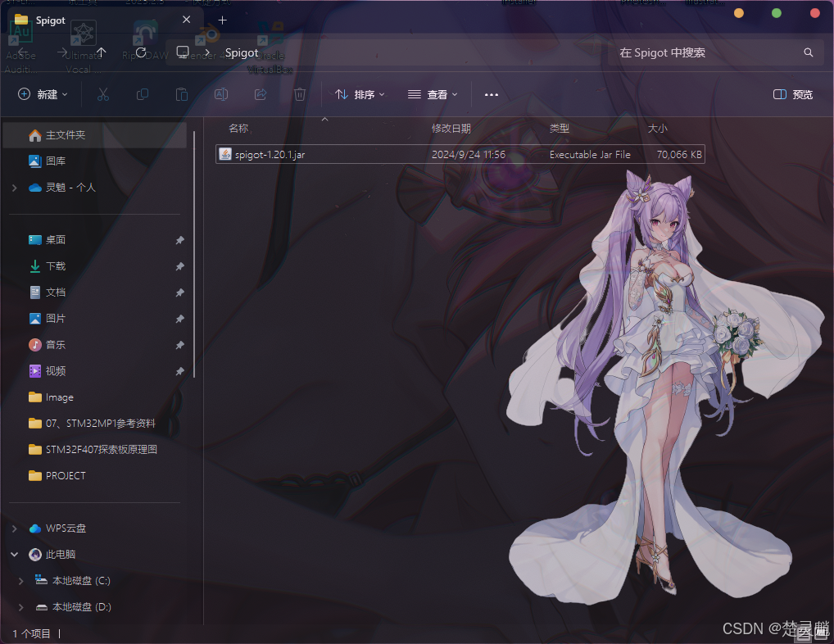Unpin Music (音乐) via its pin icon

coord(179,345)
